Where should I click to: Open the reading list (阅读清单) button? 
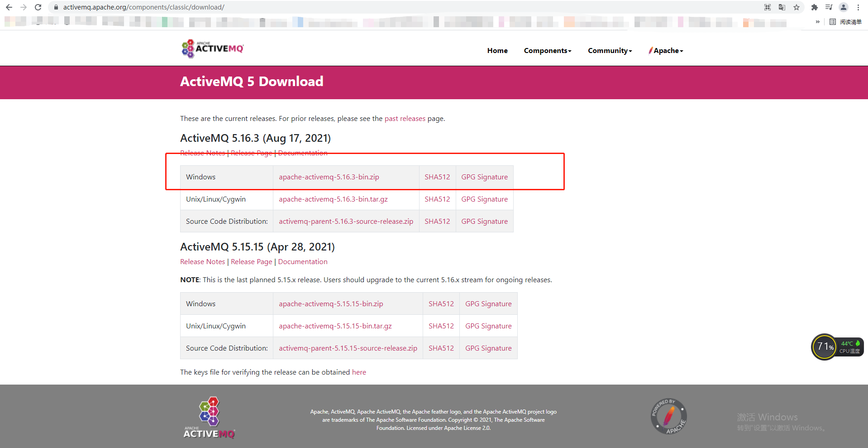pos(845,22)
